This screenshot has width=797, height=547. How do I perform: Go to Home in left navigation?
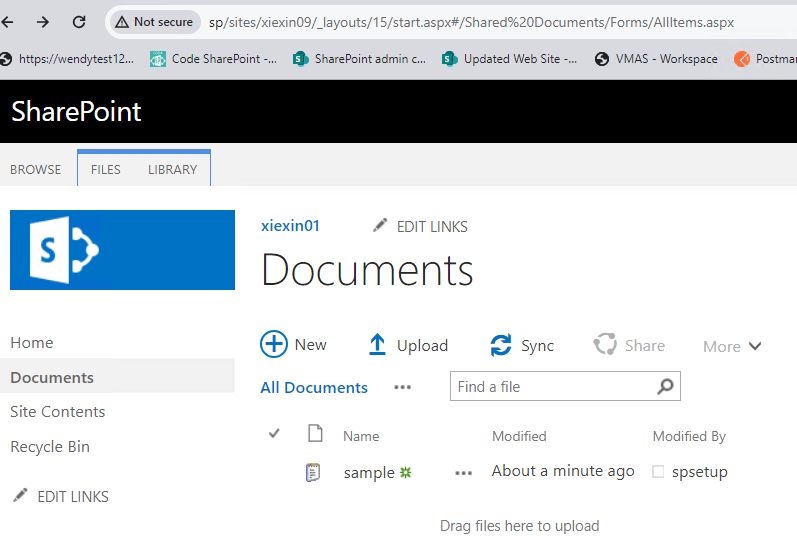[x=32, y=343]
